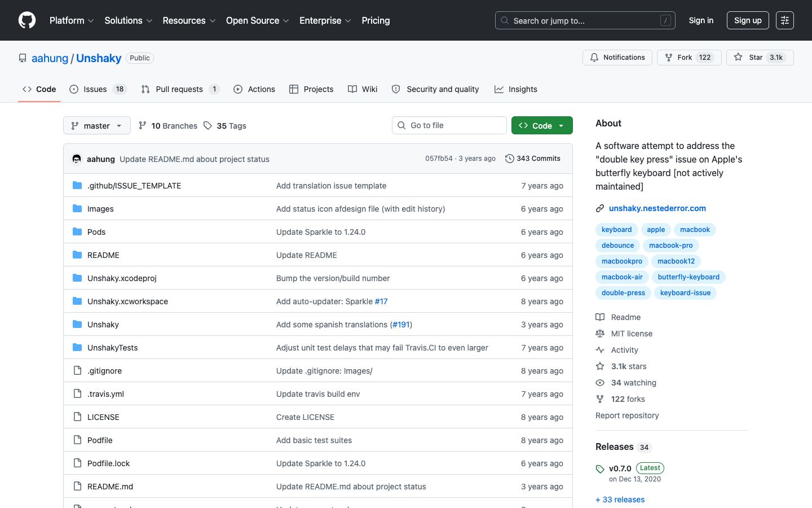Screen dimensions: 812x508
Task: Click the Go to file input
Action: tap(449, 125)
